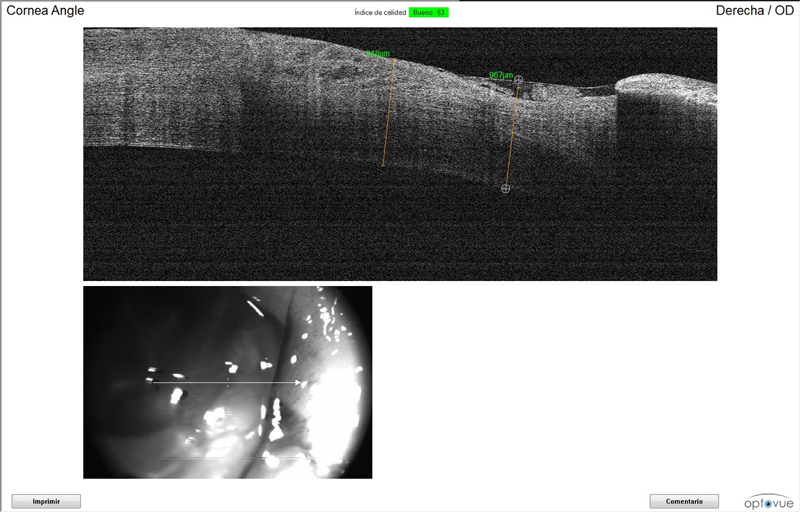Screen dimensions: 800x512
Task: Click the arrowhead of the scan line
Action: click(x=299, y=382)
